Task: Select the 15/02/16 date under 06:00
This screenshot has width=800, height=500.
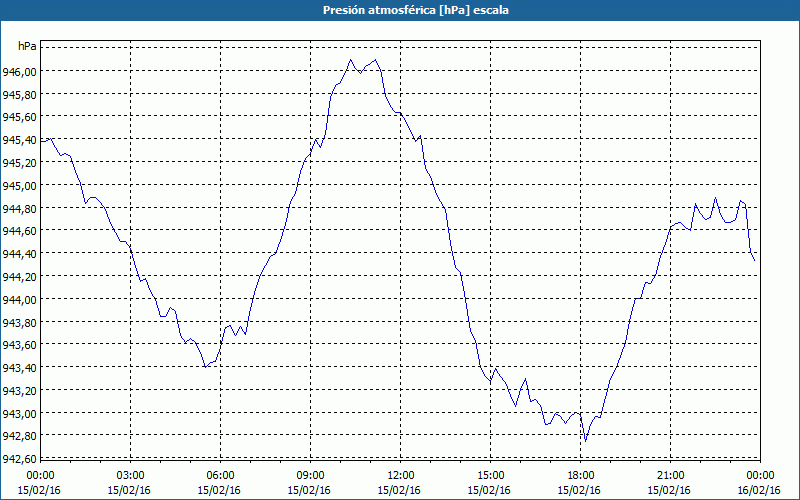Action: 220,490
